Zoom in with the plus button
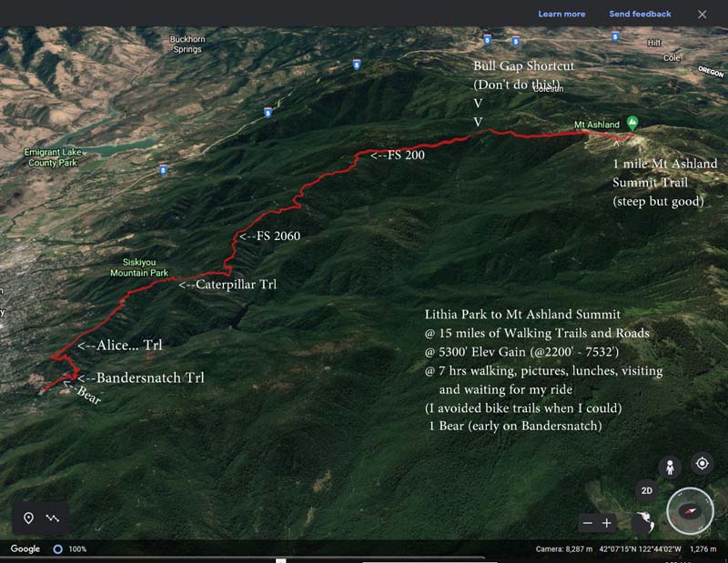Viewport: 728px width, 563px height. point(607,524)
